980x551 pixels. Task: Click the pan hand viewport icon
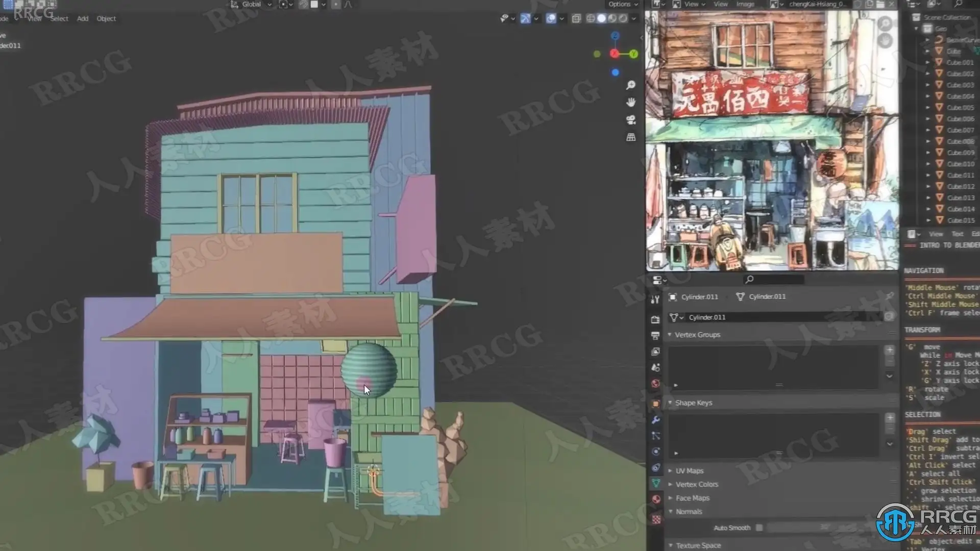(x=631, y=103)
